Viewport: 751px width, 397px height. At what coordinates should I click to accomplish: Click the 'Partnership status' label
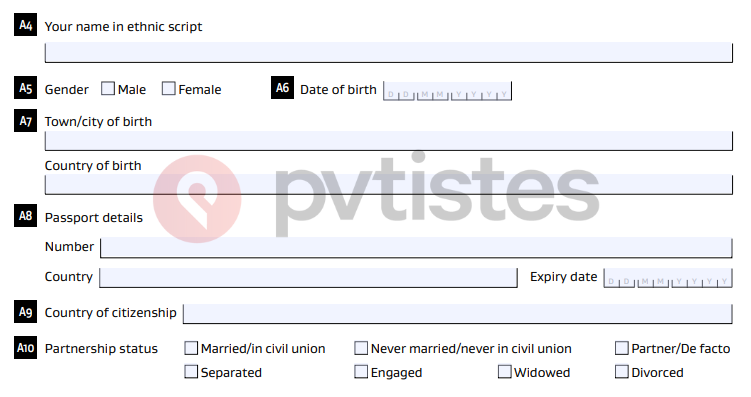pos(101,349)
